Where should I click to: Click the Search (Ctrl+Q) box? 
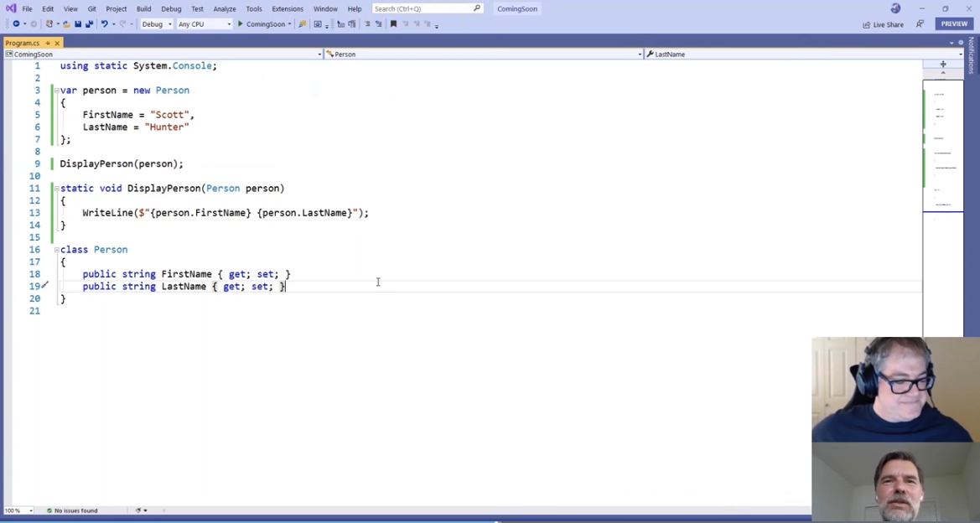[x=427, y=8]
